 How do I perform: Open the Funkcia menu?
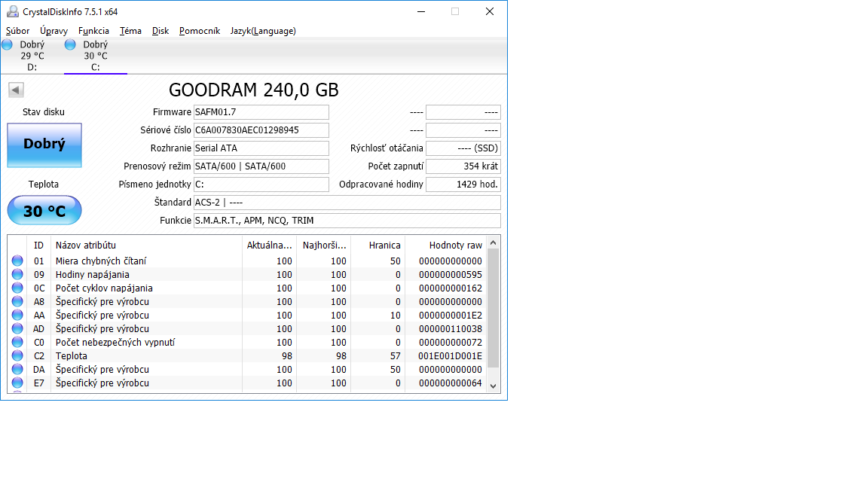click(x=93, y=31)
